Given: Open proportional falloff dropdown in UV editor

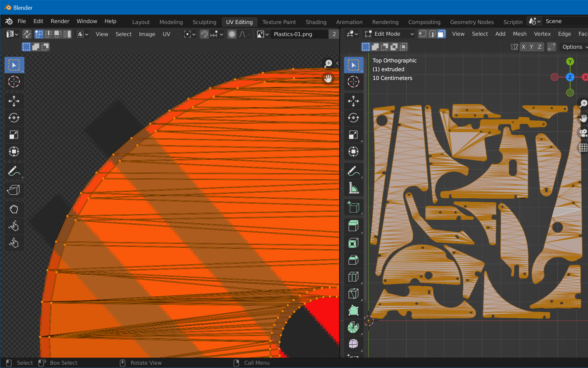Looking at the screenshot, I should tap(245, 34).
